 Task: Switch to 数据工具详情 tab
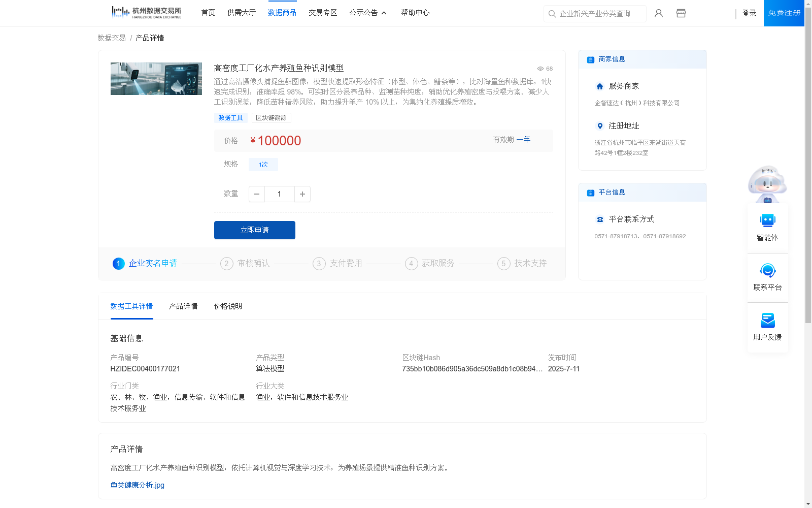[x=131, y=306]
